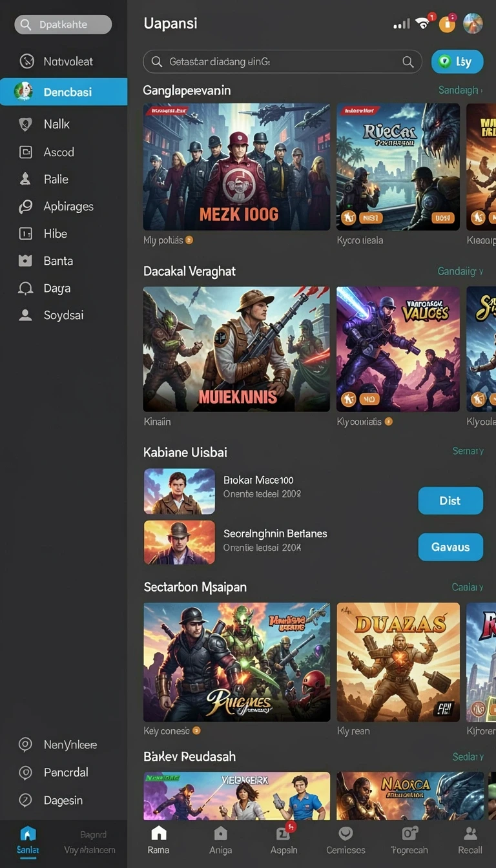The width and height of the screenshot is (496, 868).
Task: Open the Valoes game thumbnail
Action: [398, 349]
